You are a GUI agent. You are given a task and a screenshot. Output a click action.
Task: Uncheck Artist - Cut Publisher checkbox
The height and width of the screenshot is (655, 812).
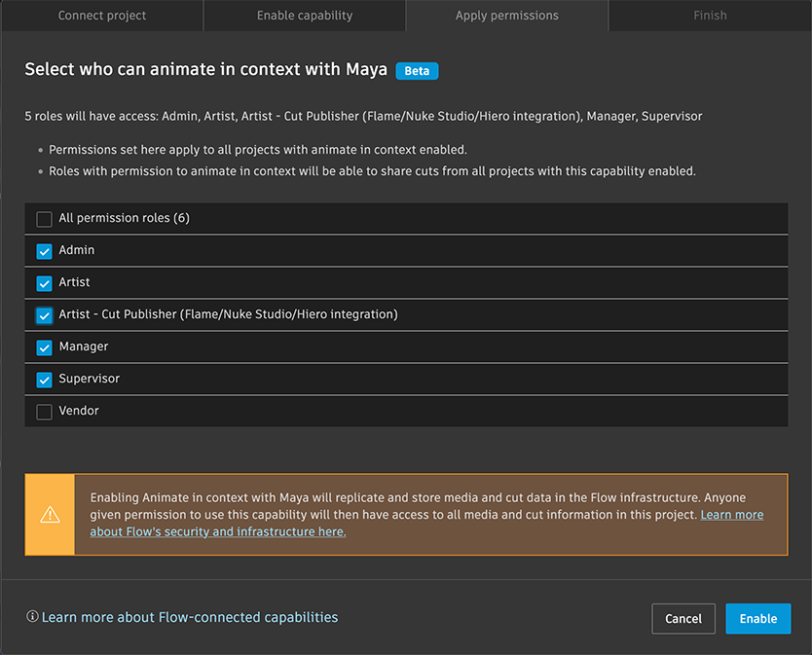point(44,315)
